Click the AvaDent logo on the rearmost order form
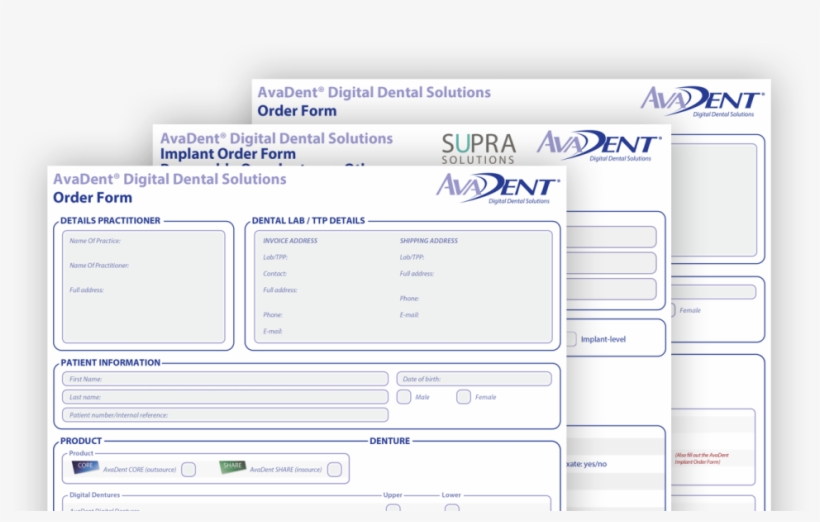This screenshot has height=522, width=820. (702, 101)
